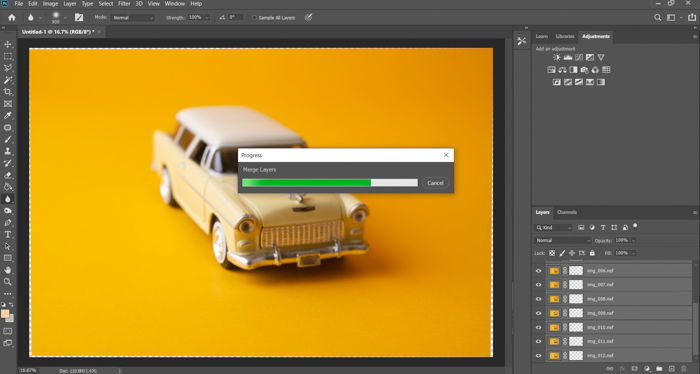This screenshot has width=700, height=374.
Task: Open the Filter menu
Action: click(124, 4)
